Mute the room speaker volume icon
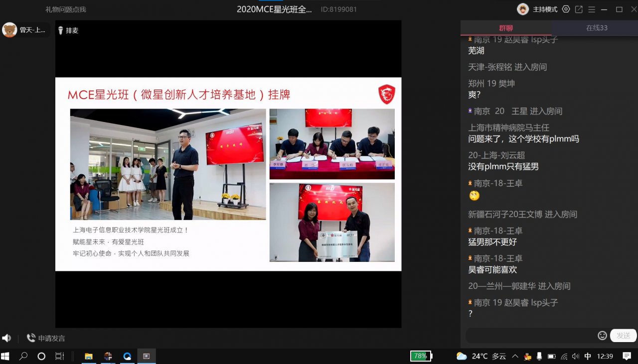 point(6,338)
